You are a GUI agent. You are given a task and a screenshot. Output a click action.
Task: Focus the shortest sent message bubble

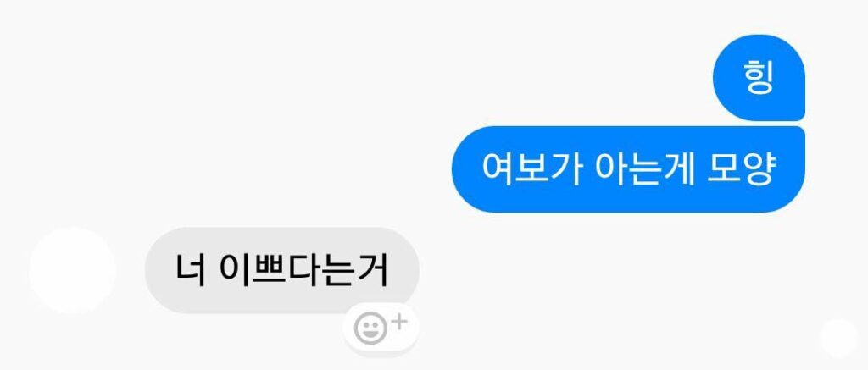[x=759, y=77]
